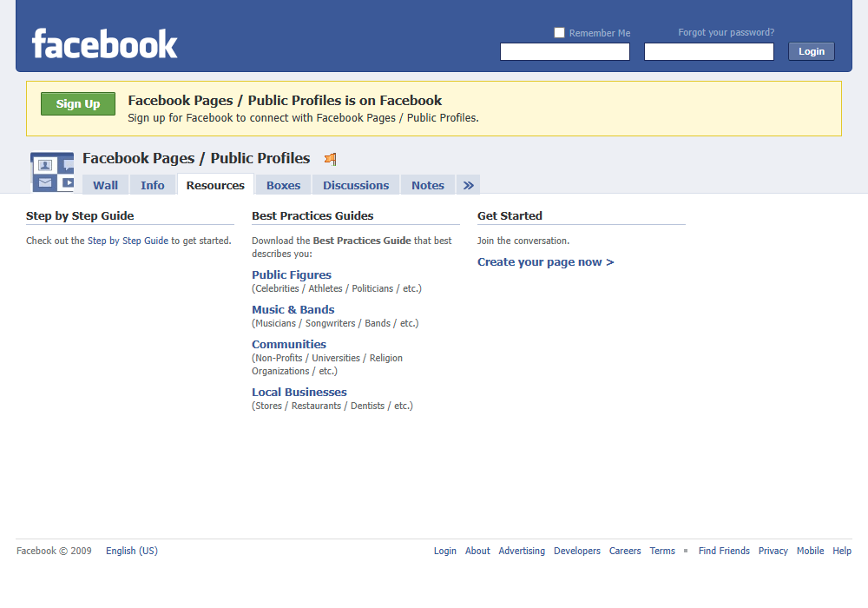Click the green Sign Up button

78,103
